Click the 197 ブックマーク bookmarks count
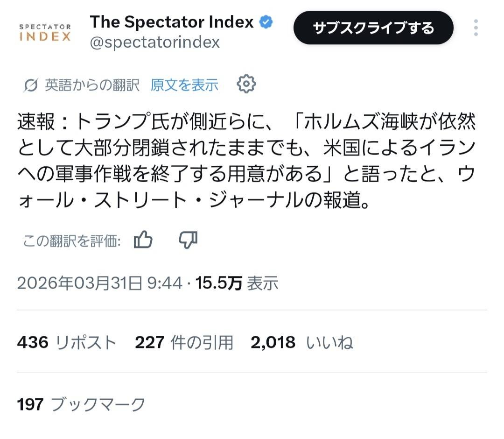The image size is (504, 439). tap(81, 404)
